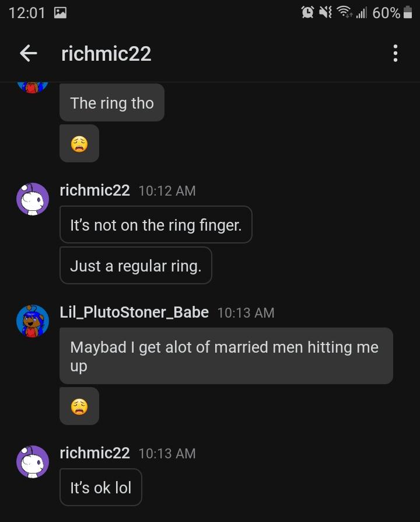Tap richmic22's avatar at 10:12 AM
Screen dimensions: 420x522
click(33, 199)
